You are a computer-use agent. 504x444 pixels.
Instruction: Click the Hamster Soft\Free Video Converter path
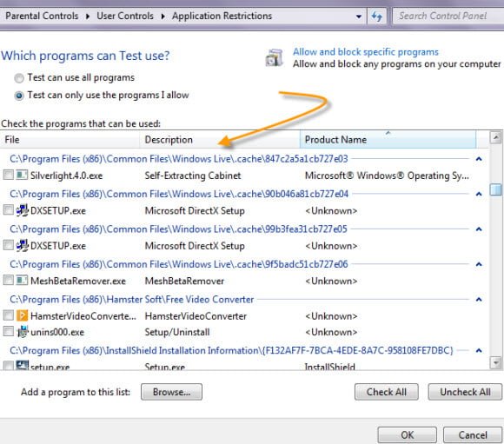click(132, 299)
